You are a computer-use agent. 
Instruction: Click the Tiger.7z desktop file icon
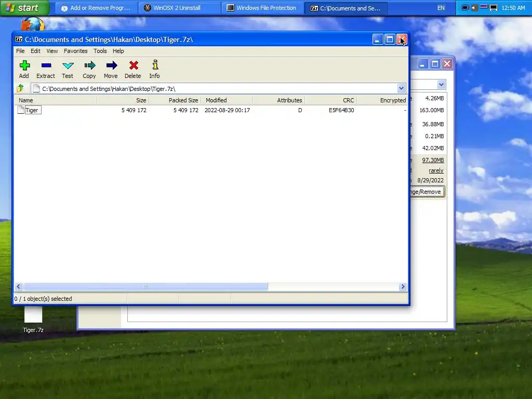click(x=33, y=314)
